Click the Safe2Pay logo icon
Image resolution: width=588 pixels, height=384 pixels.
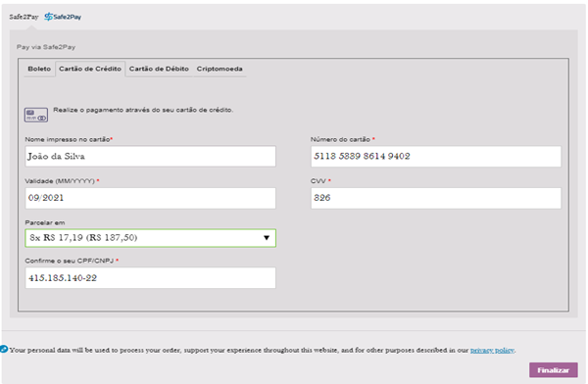63,17
